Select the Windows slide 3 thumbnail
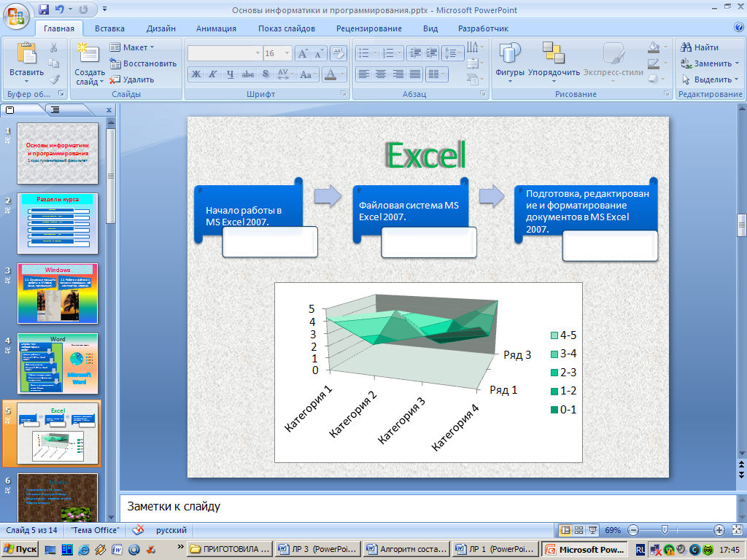The image size is (747, 560). point(58,293)
